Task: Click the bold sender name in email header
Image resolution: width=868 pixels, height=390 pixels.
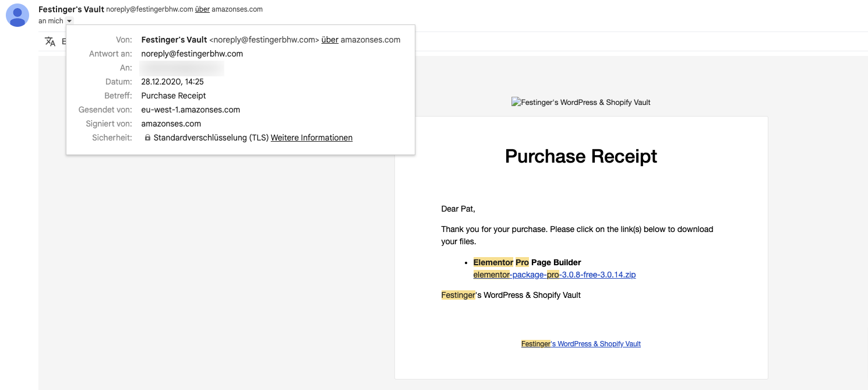Action: tap(70, 9)
